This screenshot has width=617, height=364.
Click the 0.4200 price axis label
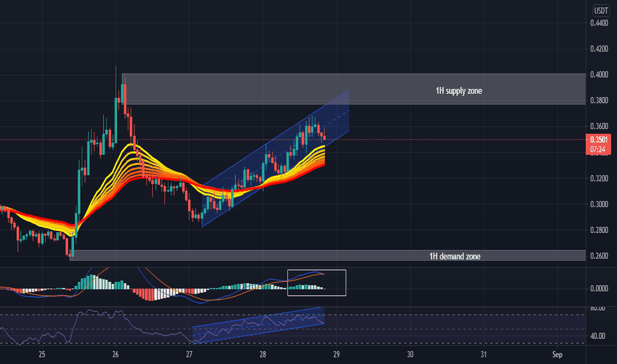click(x=599, y=49)
